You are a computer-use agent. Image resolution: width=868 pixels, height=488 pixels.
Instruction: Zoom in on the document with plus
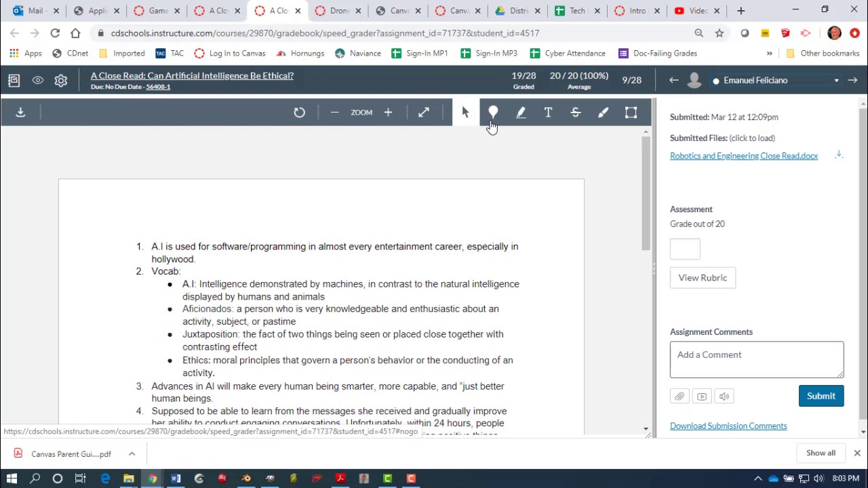pyautogui.click(x=388, y=113)
